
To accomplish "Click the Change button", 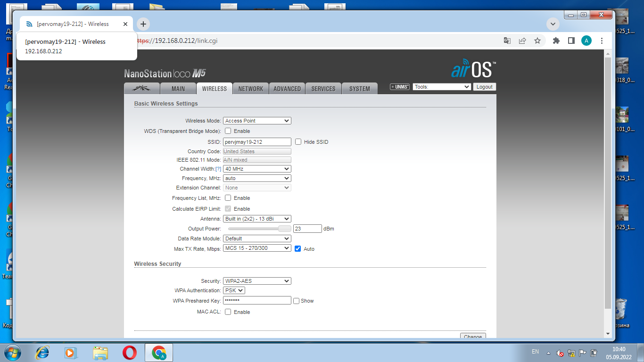I will 473,336.
